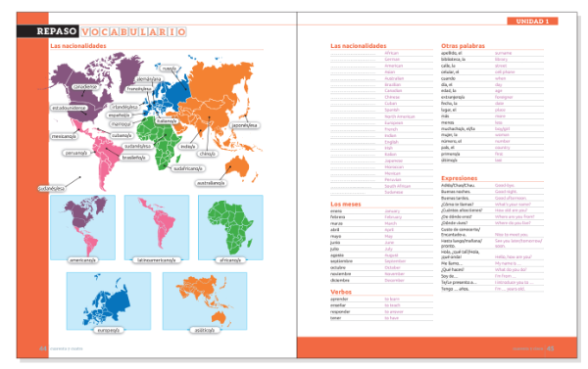
Task: Click the asiático/a orange map thumbnail
Action: [x=205, y=301]
